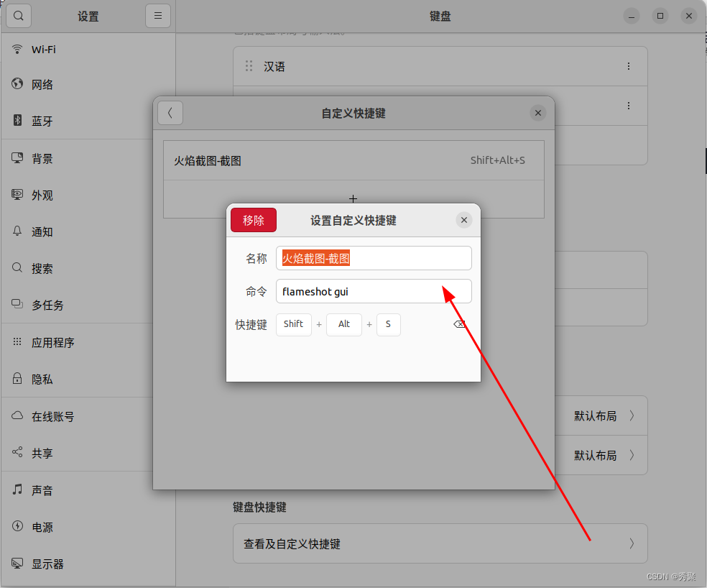The height and width of the screenshot is (588, 707).
Task: Click the cloud icon beside 在线账号
Action: click(17, 415)
